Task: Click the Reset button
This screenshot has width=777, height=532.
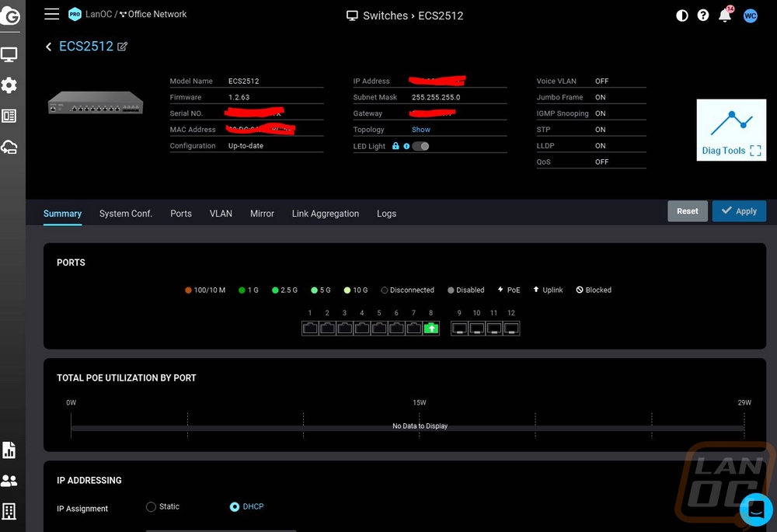Action: [688, 211]
